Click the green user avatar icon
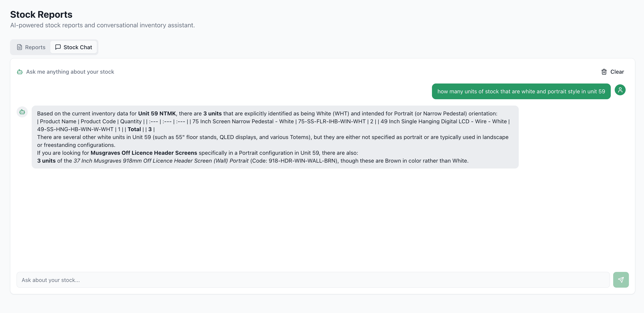This screenshot has width=644, height=313. [x=620, y=90]
